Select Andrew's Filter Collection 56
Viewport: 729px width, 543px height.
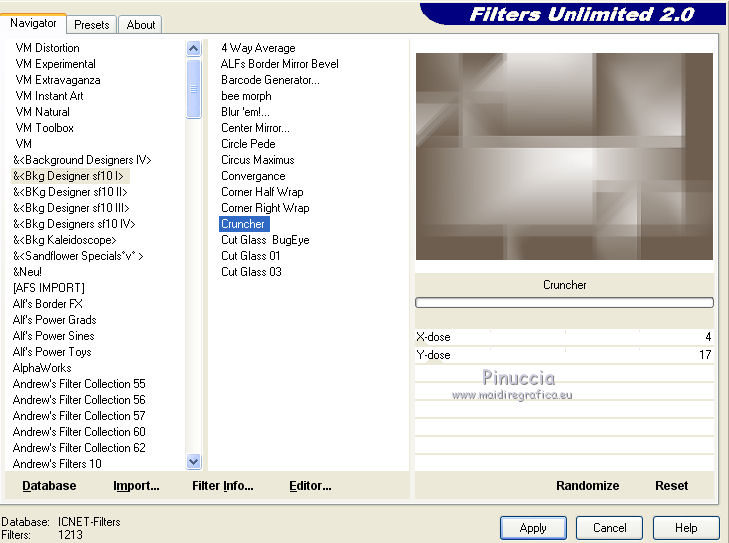point(79,400)
